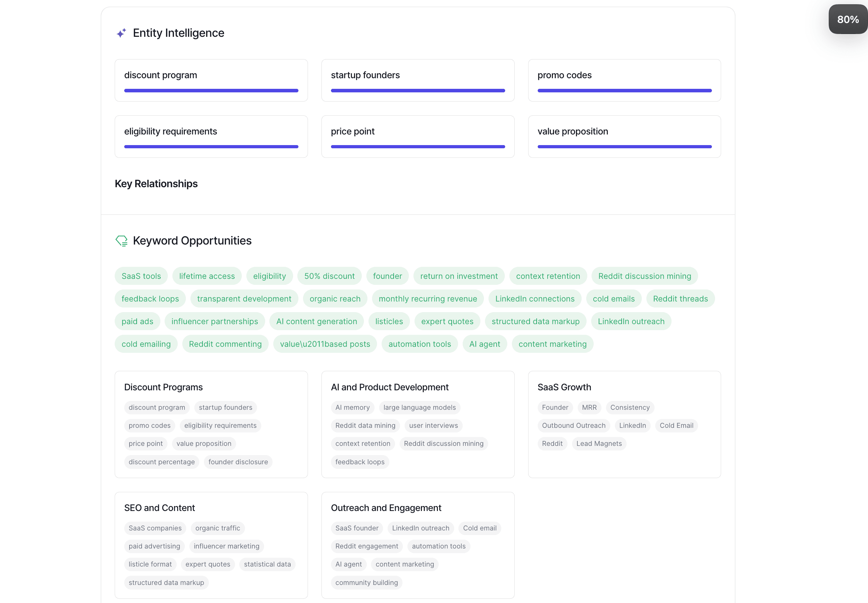Image resolution: width=868 pixels, height=603 pixels.
Task: Click the 'founder disclosure' gray tag
Action: coord(238,462)
